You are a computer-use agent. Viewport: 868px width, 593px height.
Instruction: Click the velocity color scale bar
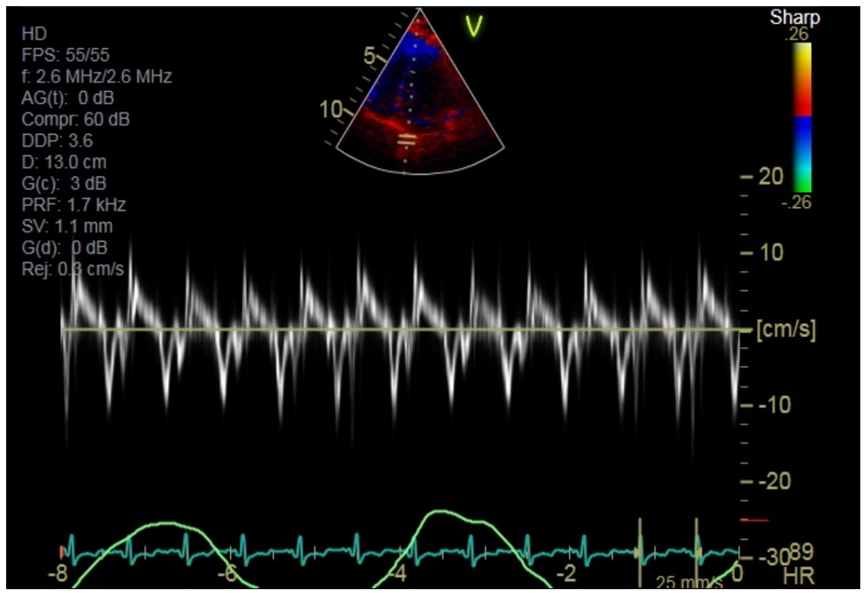[801, 117]
